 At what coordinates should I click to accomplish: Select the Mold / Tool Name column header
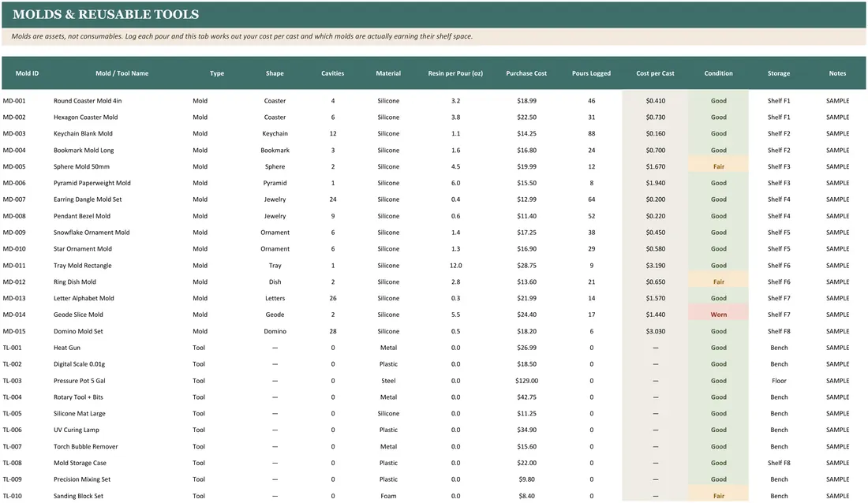coord(122,73)
